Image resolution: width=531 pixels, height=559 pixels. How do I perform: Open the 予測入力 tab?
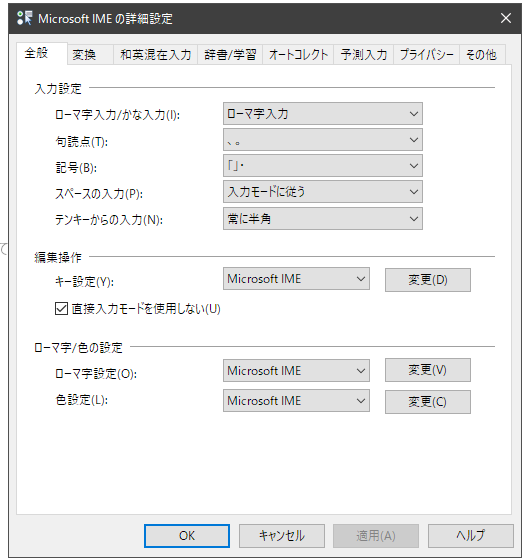[364, 55]
